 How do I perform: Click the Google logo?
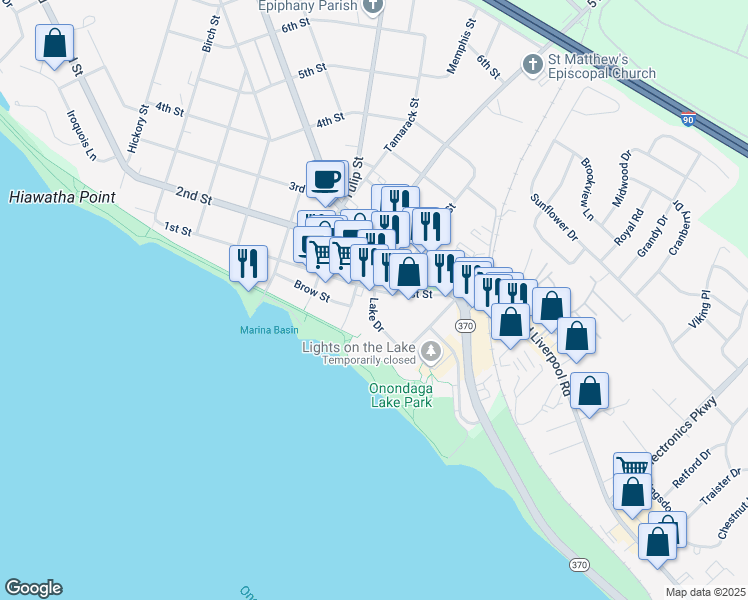33,588
